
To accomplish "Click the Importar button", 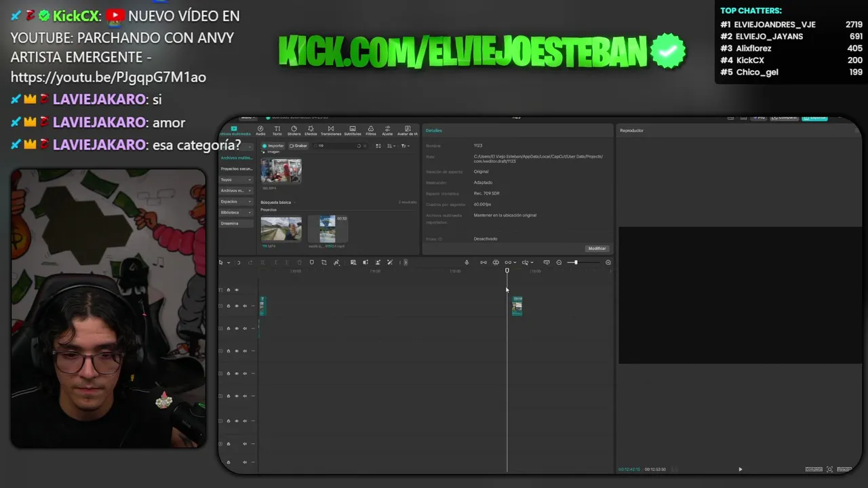I will [x=274, y=146].
